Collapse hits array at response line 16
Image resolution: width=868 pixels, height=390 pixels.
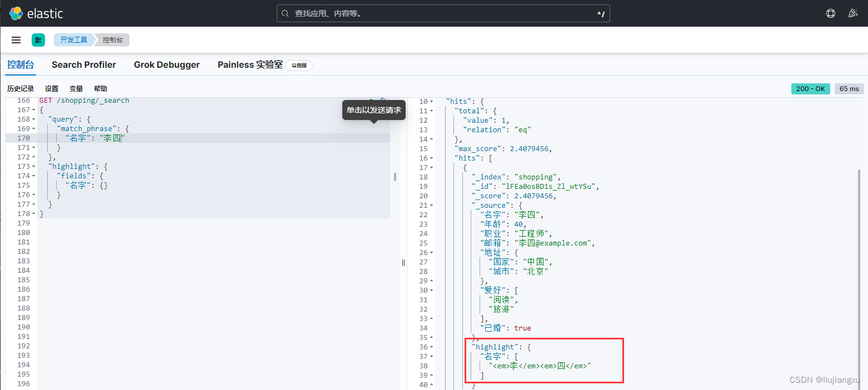point(432,158)
